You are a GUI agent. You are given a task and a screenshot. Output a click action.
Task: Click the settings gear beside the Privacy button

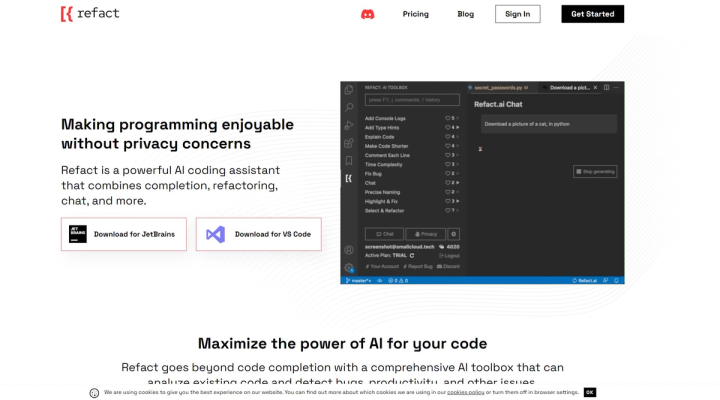(x=454, y=234)
